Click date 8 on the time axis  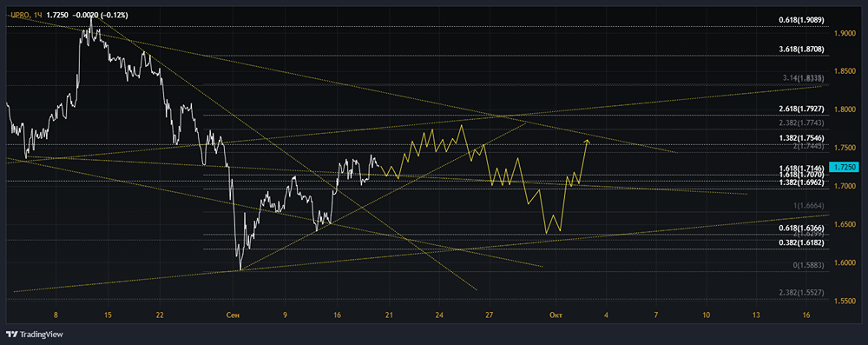tap(56, 315)
